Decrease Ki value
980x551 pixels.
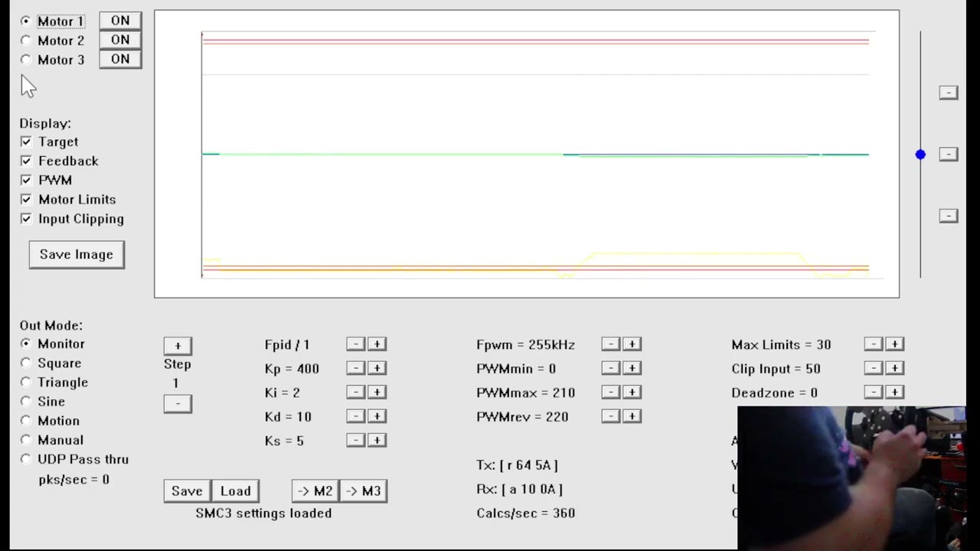pos(355,392)
